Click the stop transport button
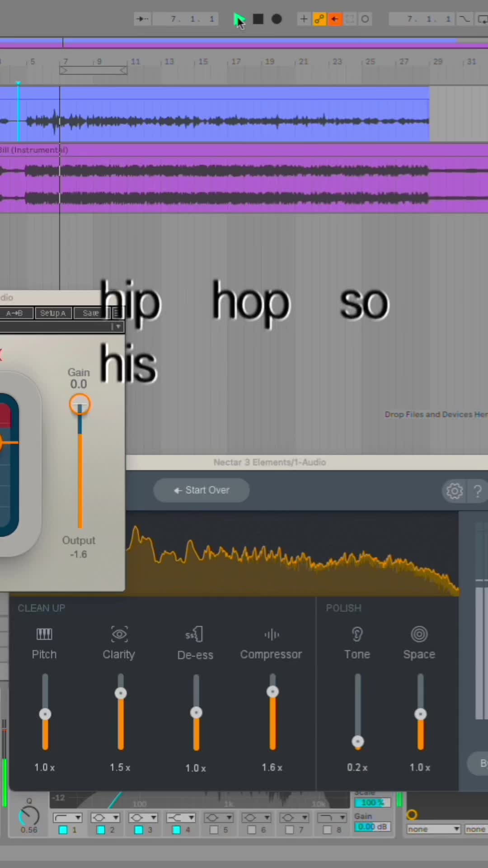 pos(258,19)
